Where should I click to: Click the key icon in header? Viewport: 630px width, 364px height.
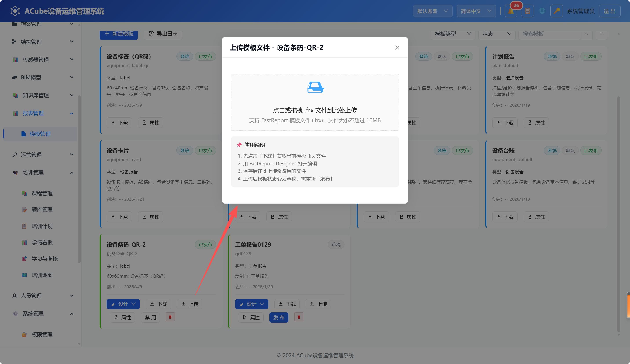(557, 11)
